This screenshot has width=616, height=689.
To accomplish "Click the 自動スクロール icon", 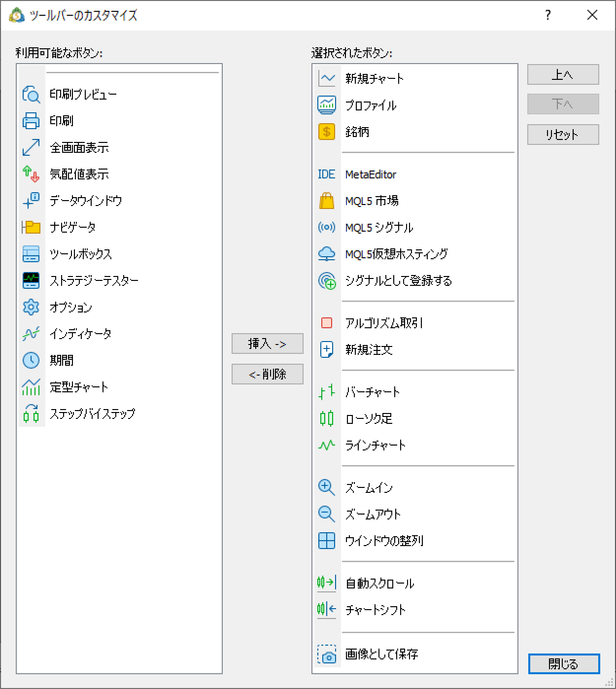I will 327,583.
